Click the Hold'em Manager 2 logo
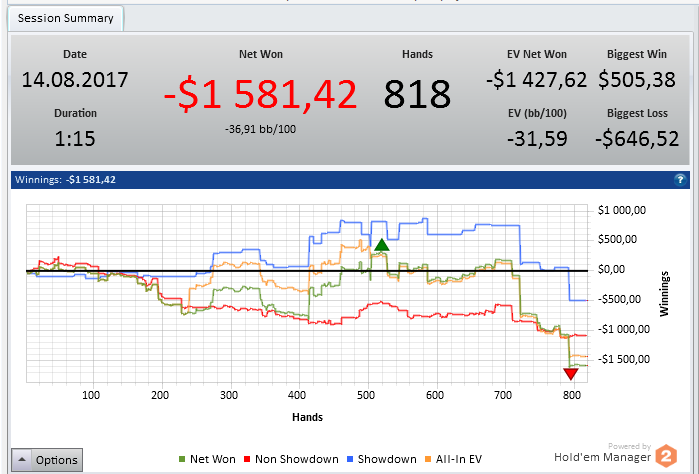Viewport: 699px width, 474px height. (667, 456)
